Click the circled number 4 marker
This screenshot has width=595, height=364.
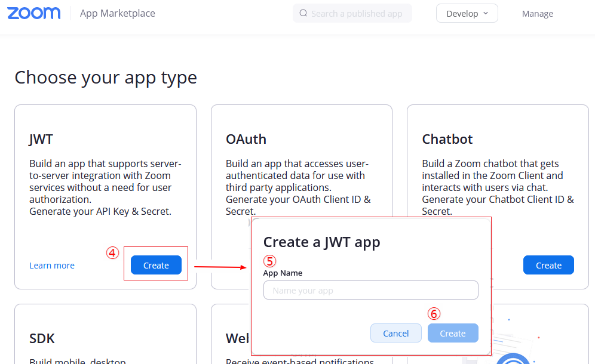click(113, 253)
